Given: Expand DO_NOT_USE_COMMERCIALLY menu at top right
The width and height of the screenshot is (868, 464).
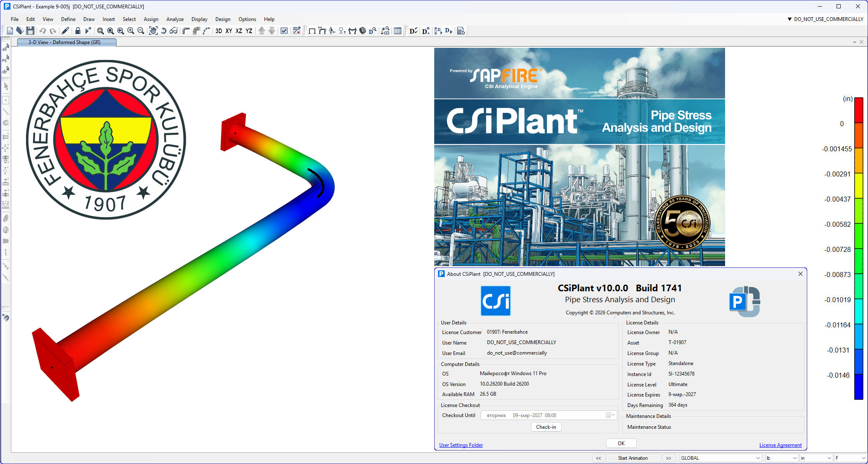Looking at the screenshot, I should (x=825, y=19).
